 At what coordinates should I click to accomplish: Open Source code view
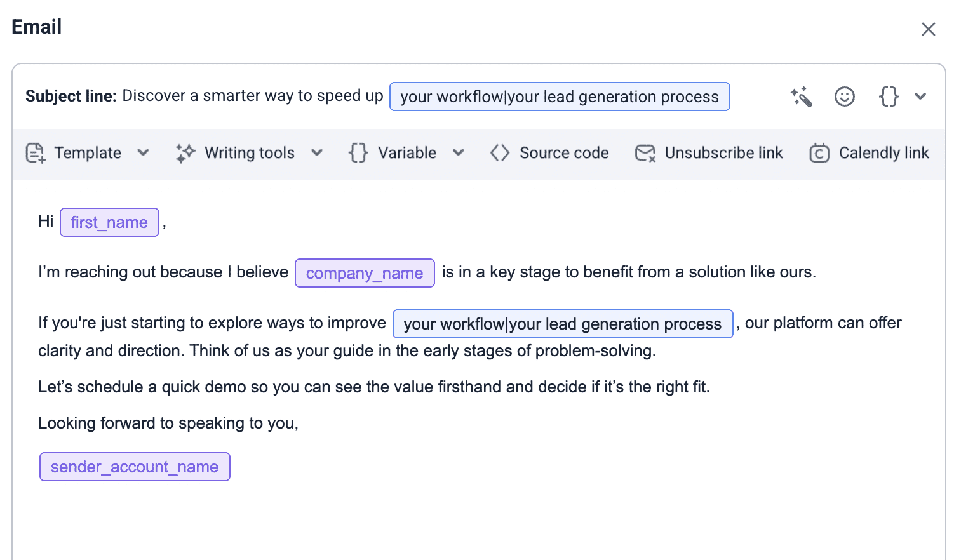click(563, 153)
